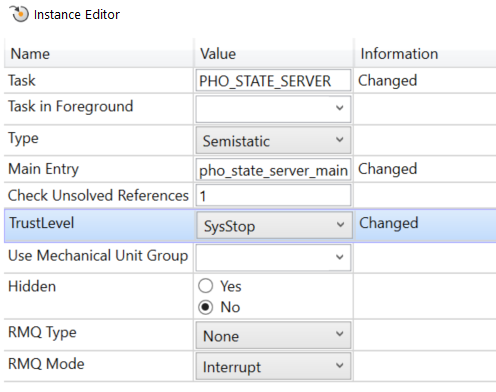Open the Type dropdown showing Semistatic

click(x=273, y=140)
